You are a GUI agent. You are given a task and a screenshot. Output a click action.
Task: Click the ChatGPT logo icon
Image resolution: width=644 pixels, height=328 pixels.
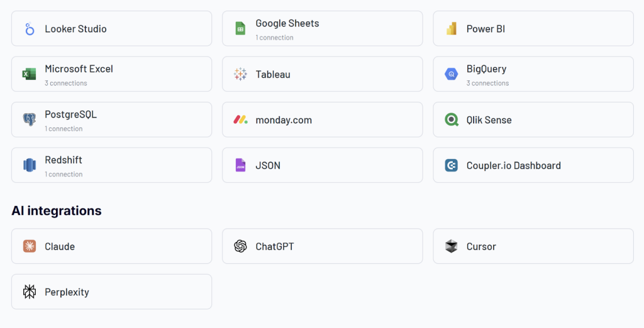[x=240, y=246]
